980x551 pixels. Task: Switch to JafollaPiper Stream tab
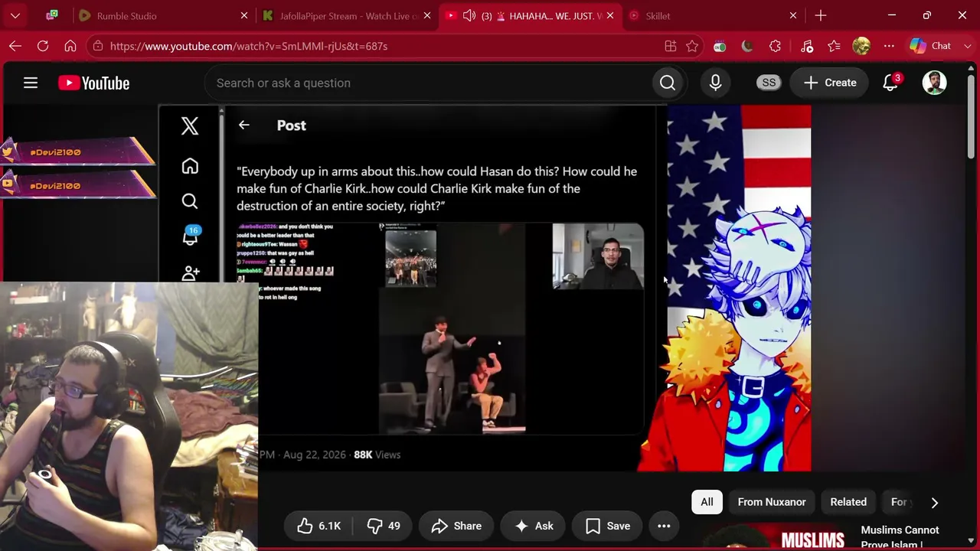[x=348, y=15]
